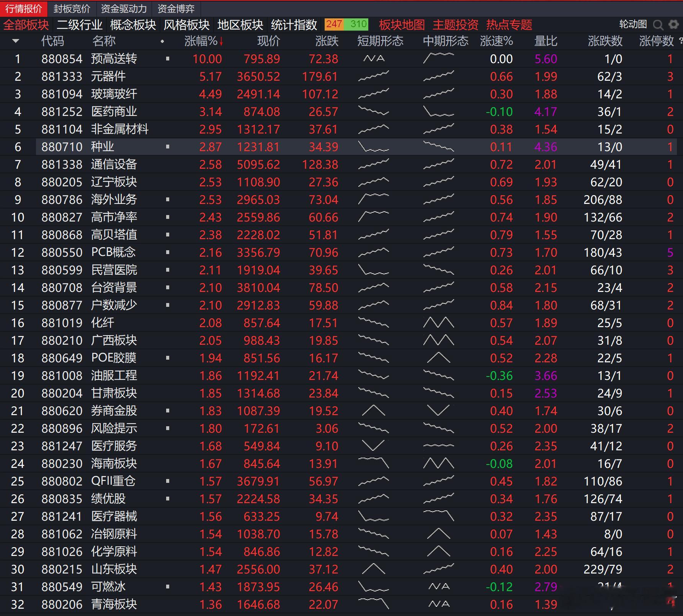
Task: Click 量比 value 5.60 for 预高送转
Action: pos(546,59)
